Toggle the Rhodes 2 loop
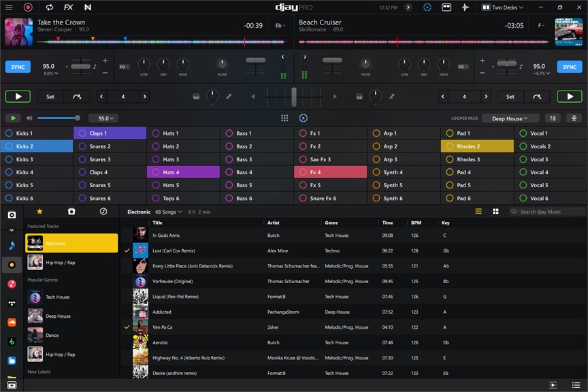This screenshot has width=588, height=392. (477, 146)
